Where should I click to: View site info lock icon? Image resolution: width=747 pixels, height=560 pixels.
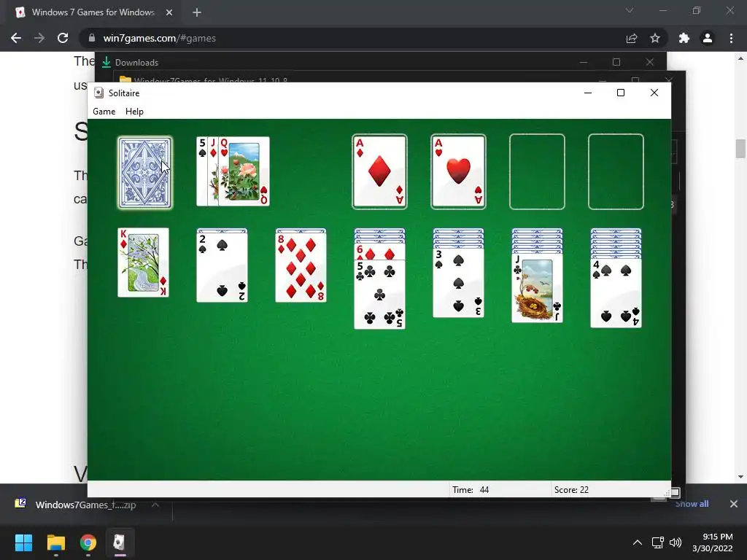pos(92,38)
